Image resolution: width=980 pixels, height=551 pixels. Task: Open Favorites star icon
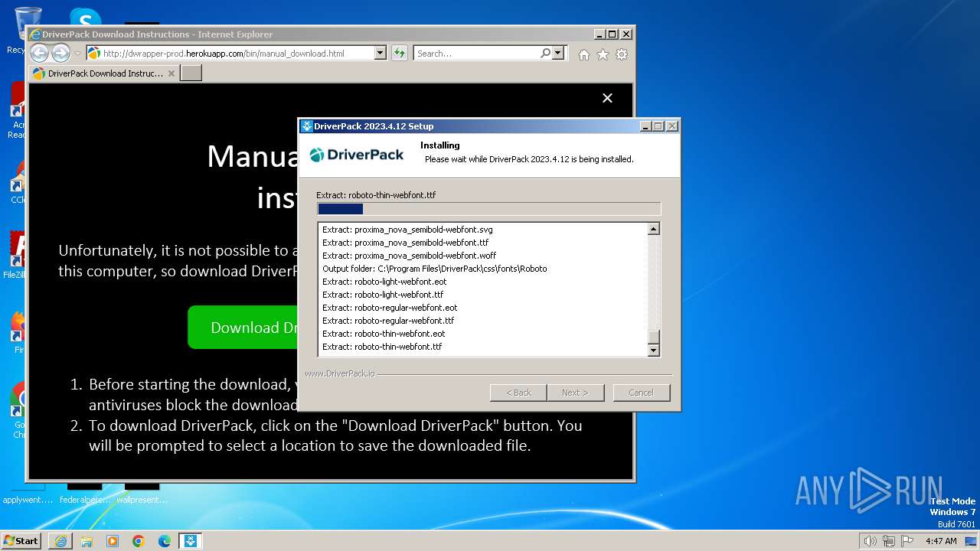[603, 54]
